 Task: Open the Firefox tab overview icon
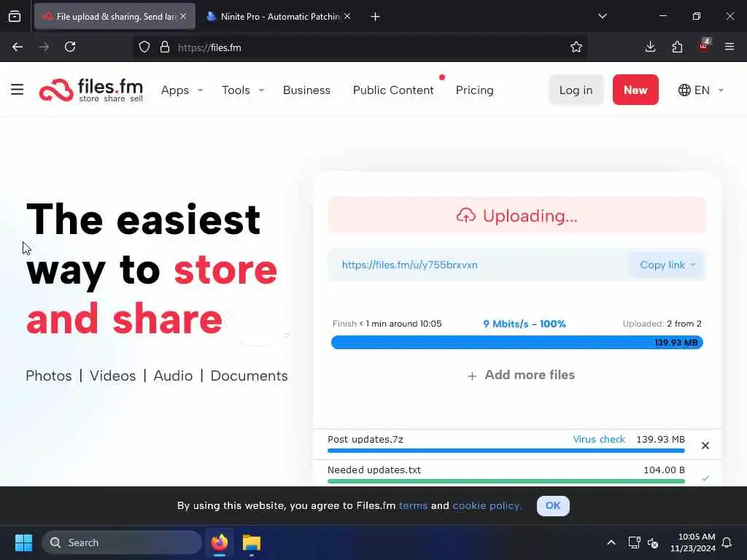tap(15, 16)
